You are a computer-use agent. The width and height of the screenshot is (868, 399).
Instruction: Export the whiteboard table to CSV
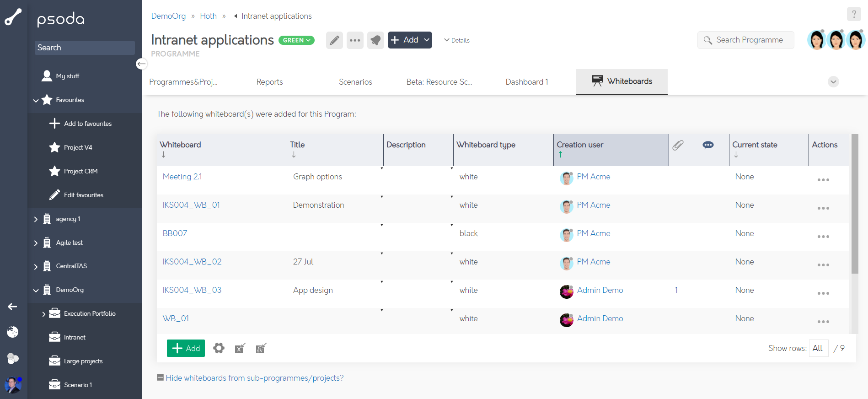tap(261, 348)
